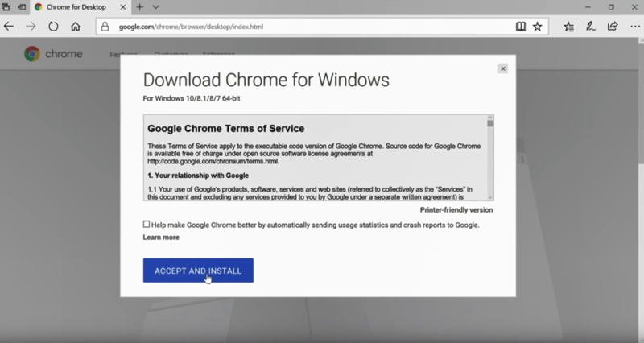The width and height of the screenshot is (644, 343).
Task: Close the Download Chrome dialog
Action: click(x=502, y=68)
